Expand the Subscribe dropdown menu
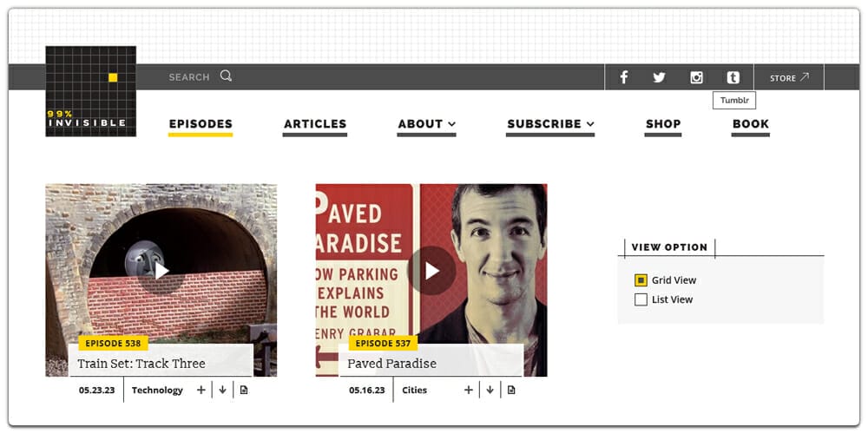This screenshot has height=434, width=868. pyautogui.click(x=550, y=124)
